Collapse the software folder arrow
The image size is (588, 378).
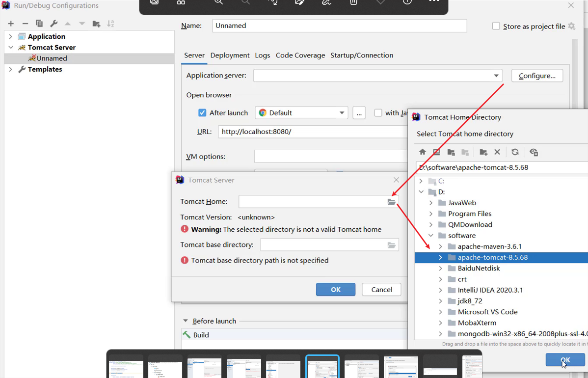[x=431, y=236]
